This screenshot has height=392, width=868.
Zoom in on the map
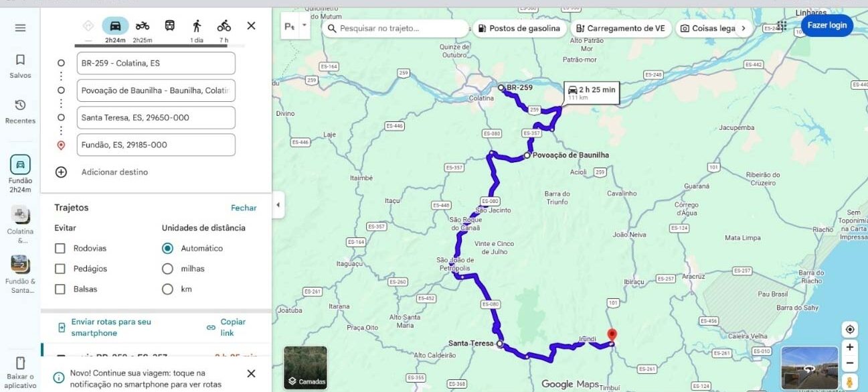pyautogui.click(x=849, y=347)
